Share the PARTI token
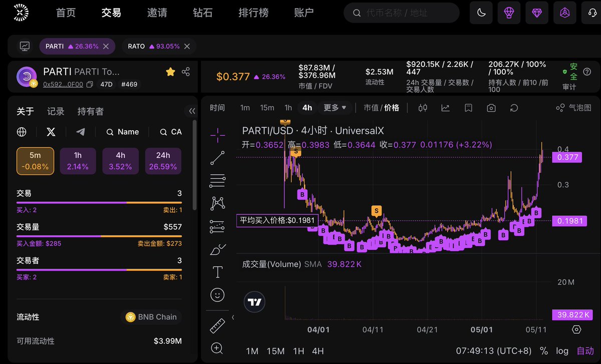601x364 pixels. pyautogui.click(x=186, y=72)
